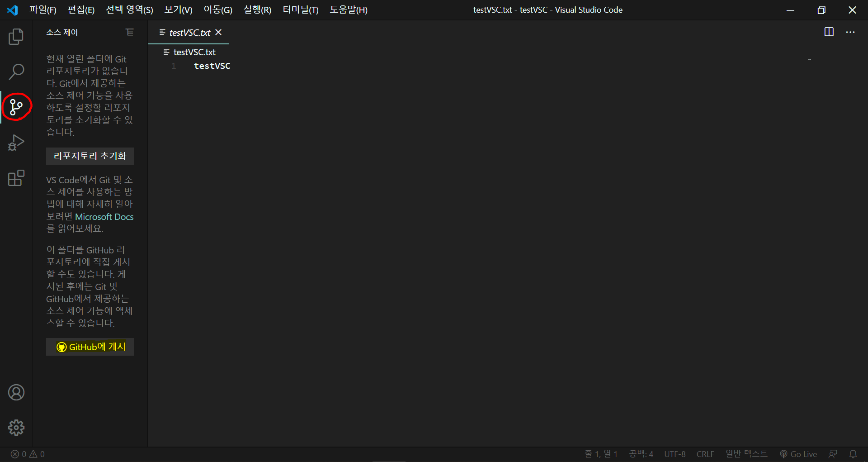Click testVSC.txt in the breadcrumb
The height and width of the screenshot is (462, 868).
point(194,52)
